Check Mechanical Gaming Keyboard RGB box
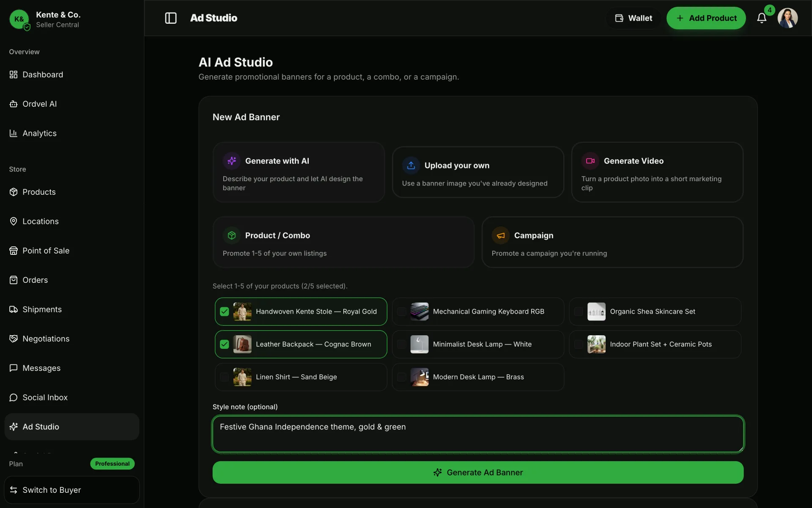Viewport: 812px width, 508px height. tap(401, 312)
